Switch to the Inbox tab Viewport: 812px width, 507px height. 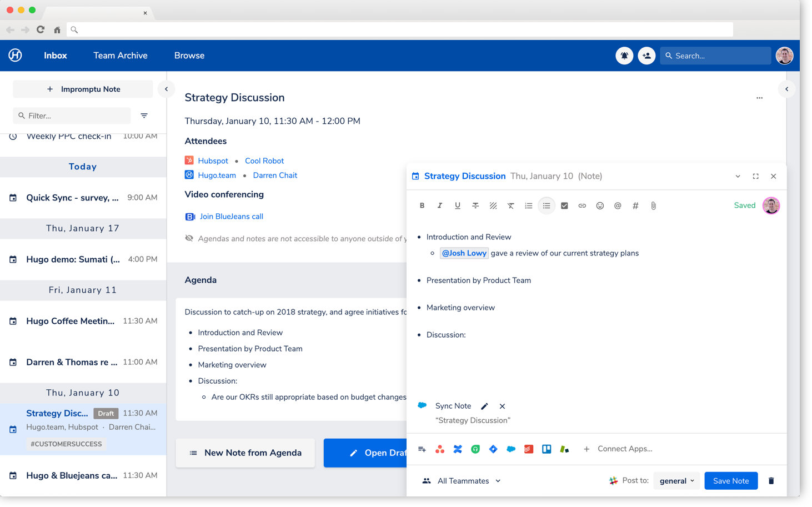[56, 56]
